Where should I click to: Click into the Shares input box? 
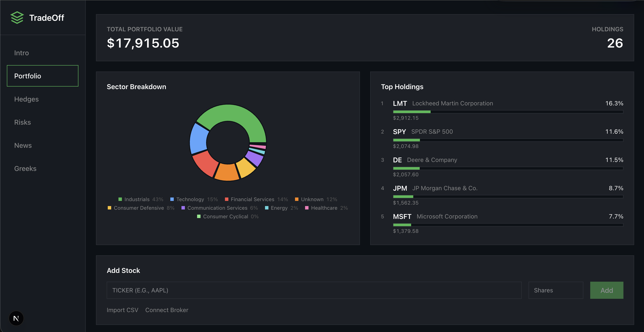pos(556,290)
